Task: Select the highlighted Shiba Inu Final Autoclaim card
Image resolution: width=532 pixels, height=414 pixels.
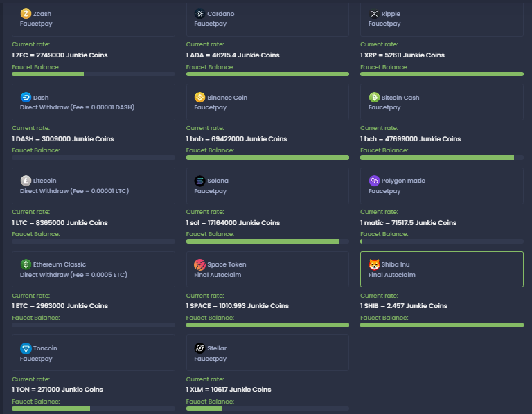Action: (442, 269)
